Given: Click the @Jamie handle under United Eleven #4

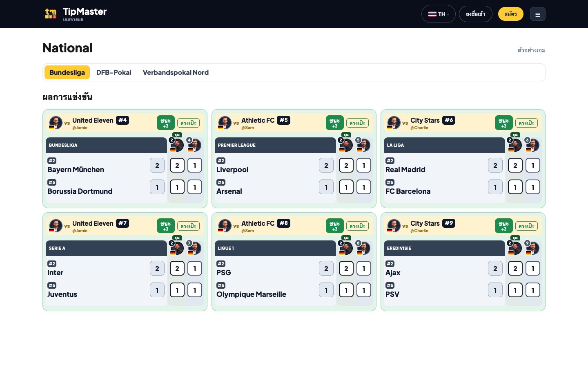Looking at the screenshot, I should pos(80,128).
